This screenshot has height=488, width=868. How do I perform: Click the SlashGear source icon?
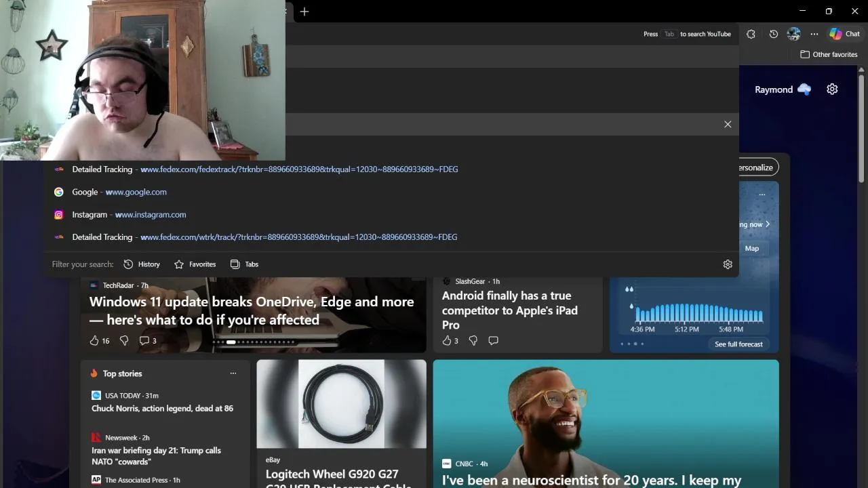pyautogui.click(x=446, y=281)
